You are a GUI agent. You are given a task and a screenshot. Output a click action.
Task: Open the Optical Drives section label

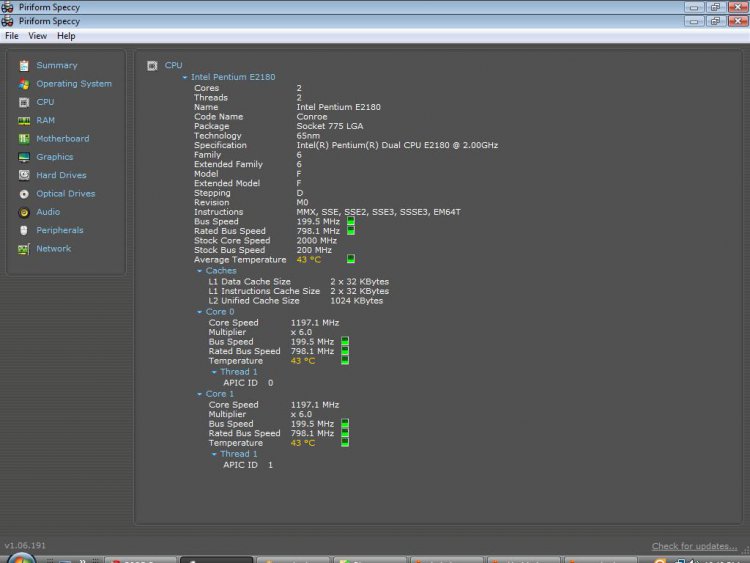(x=66, y=194)
